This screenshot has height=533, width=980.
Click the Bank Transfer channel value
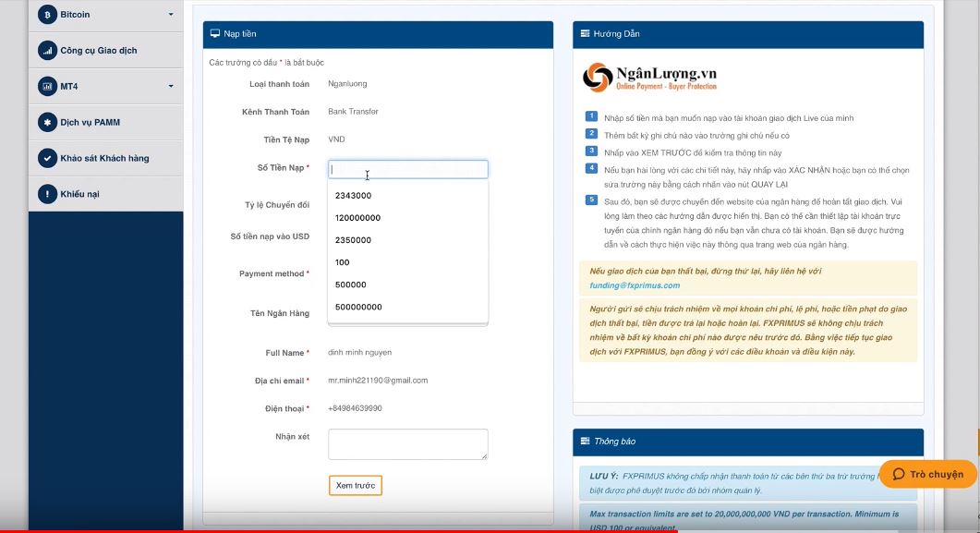[x=353, y=111]
